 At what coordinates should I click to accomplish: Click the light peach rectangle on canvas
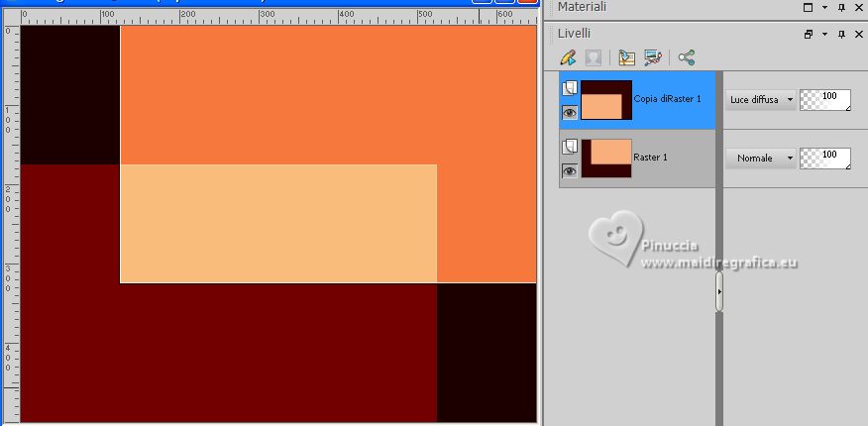point(278,224)
